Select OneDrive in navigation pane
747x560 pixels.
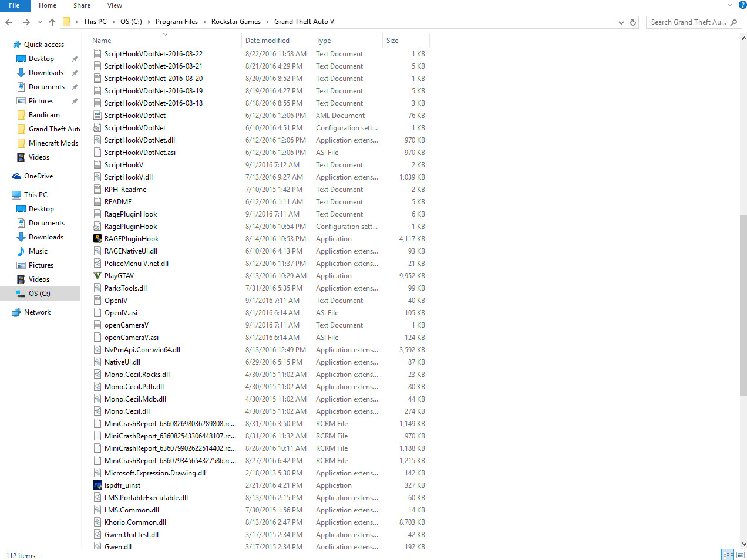click(x=38, y=176)
